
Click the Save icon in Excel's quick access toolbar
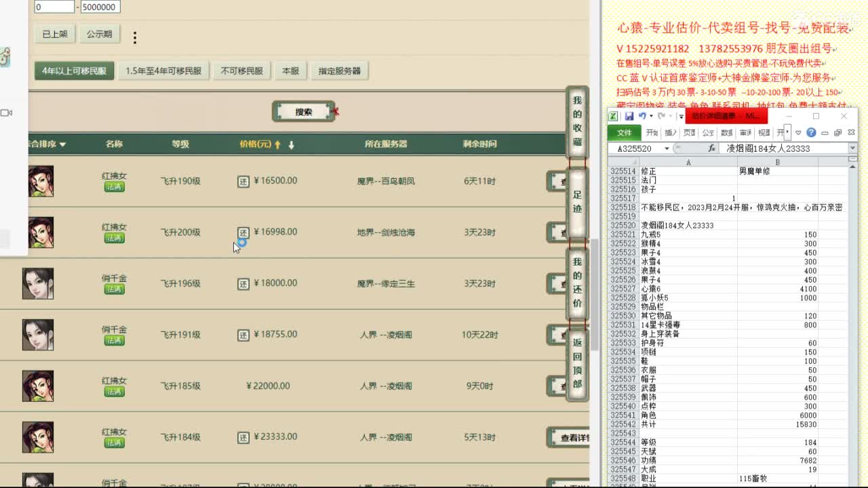629,116
